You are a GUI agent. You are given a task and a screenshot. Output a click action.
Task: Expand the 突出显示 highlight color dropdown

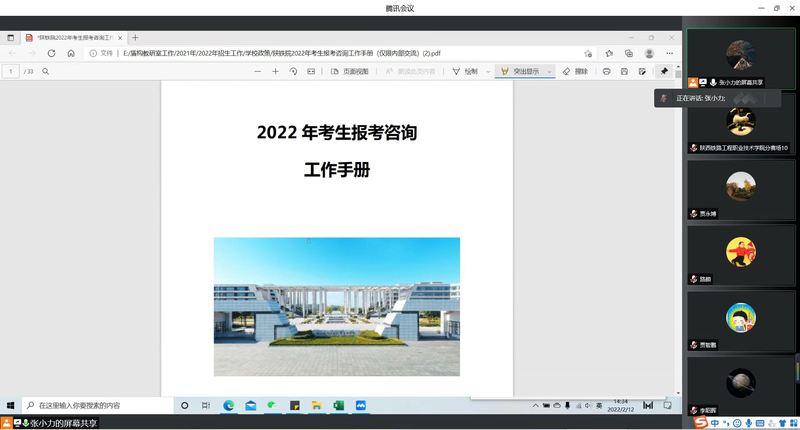[550, 72]
